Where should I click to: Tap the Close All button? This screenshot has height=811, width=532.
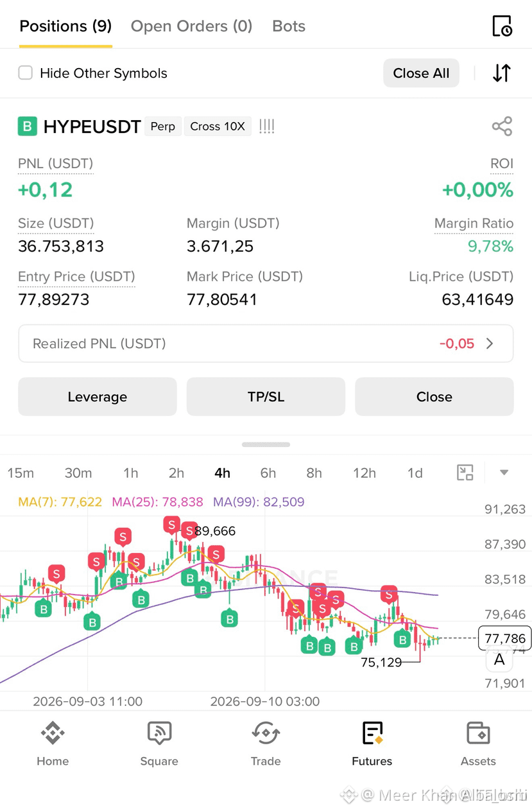pos(421,73)
